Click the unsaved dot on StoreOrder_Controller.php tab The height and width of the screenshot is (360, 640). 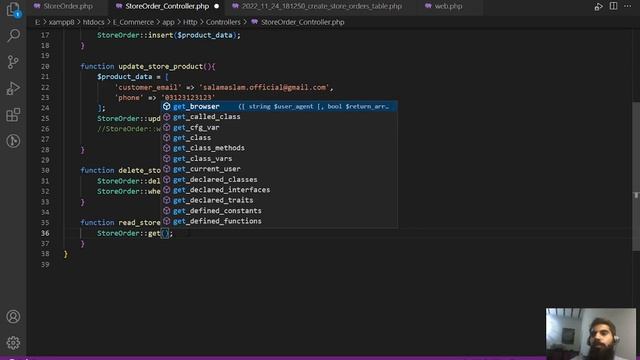point(217,6)
